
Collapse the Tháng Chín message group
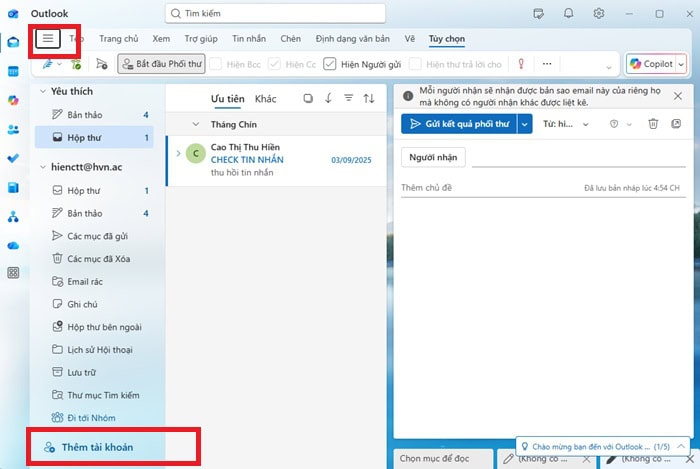click(x=196, y=124)
